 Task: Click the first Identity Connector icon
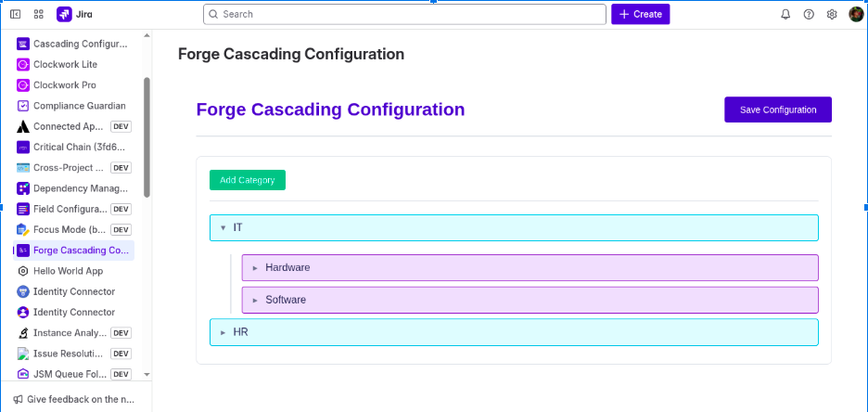click(x=22, y=291)
